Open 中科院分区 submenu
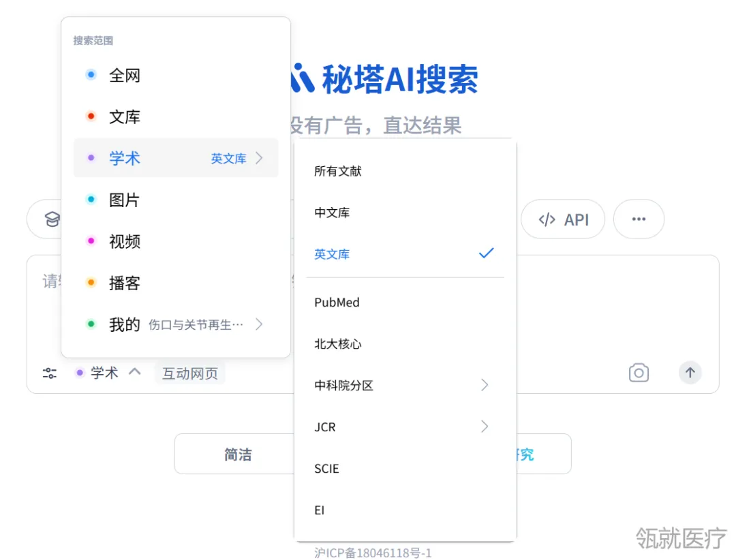 pyautogui.click(x=405, y=386)
